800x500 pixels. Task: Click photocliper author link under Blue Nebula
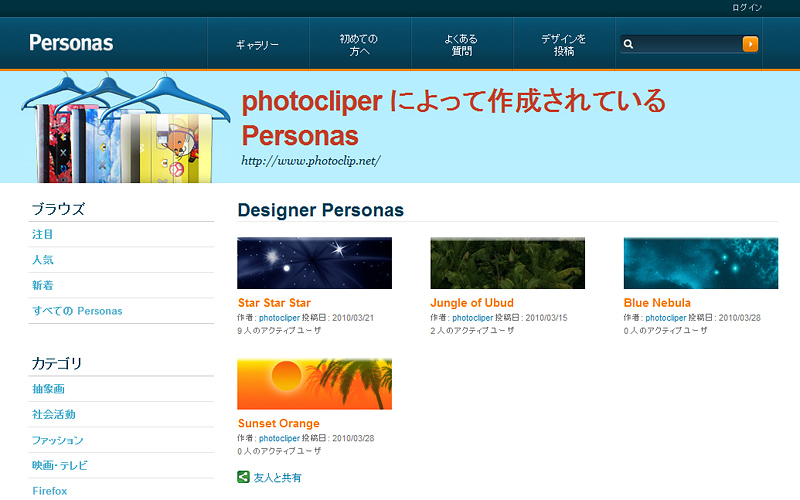(666, 318)
